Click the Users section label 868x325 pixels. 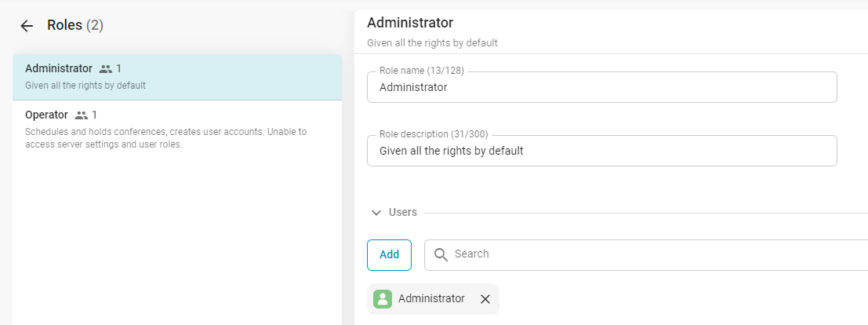pyautogui.click(x=403, y=212)
